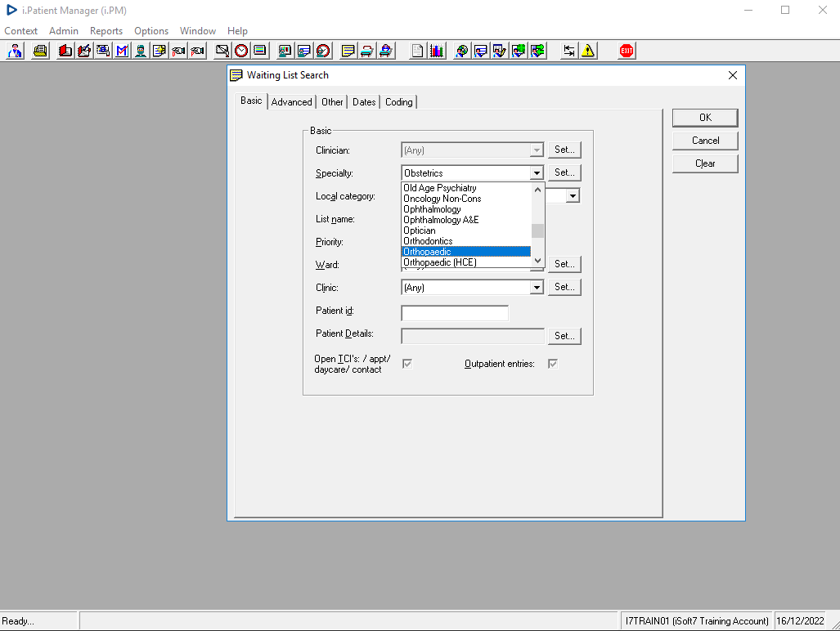
Task: Click the person with red clock icon
Action: (323, 51)
